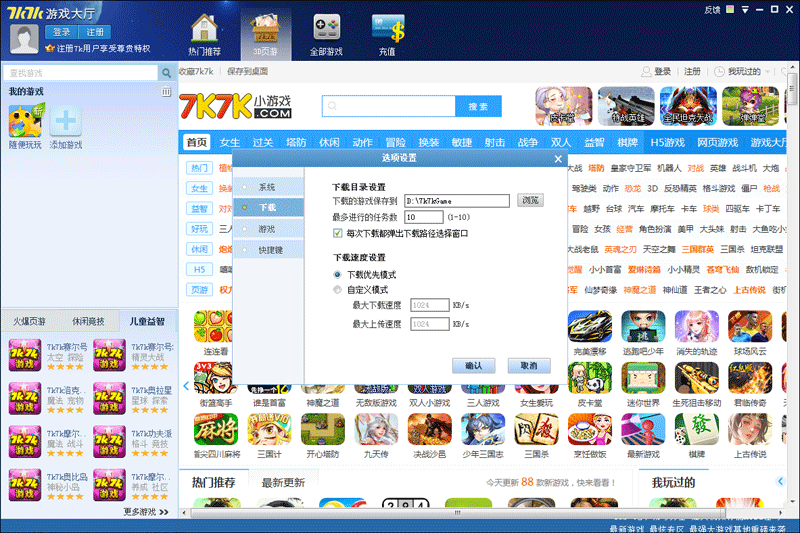Open the title bar dropdown menu arrow
Screen dimensions: 800x533
pyautogui.click(x=745, y=9)
